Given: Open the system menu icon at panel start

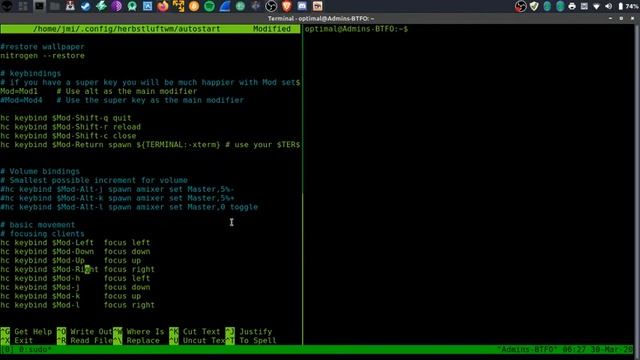Looking at the screenshot, I should coord(7,6).
